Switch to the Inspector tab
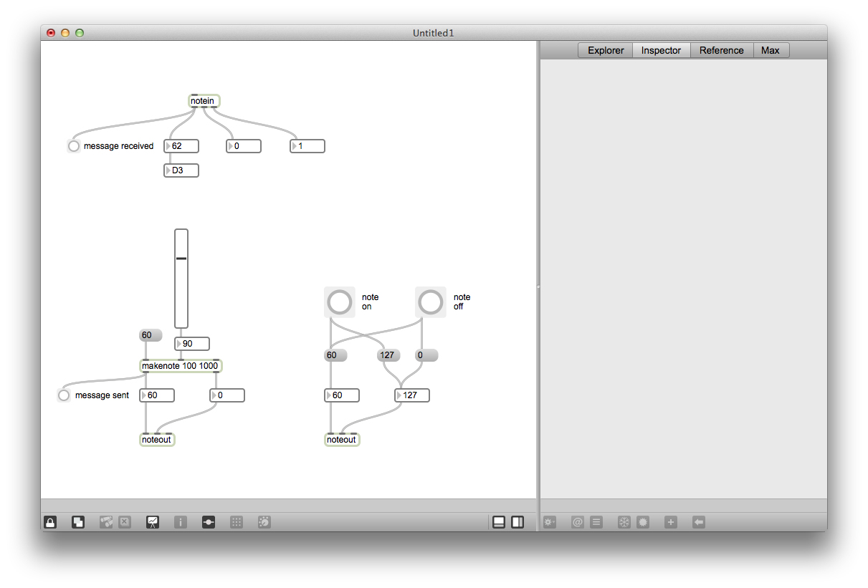Image resolution: width=868 pixels, height=588 pixels. point(661,50)
